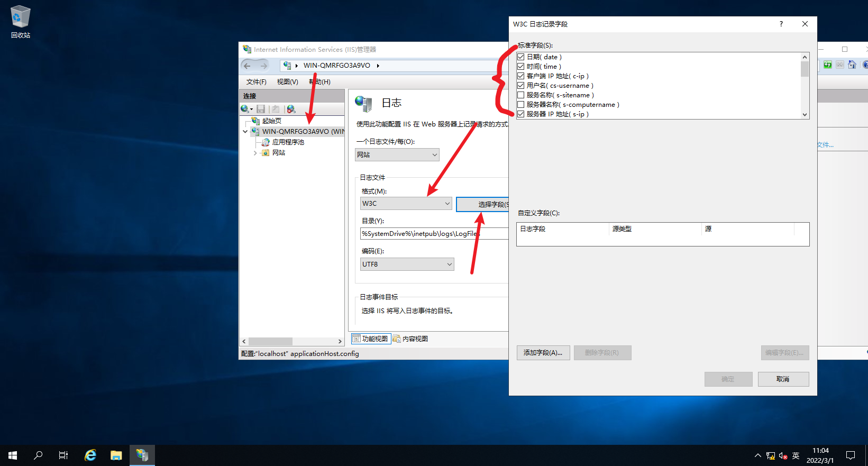Open the notification center icon
This screenshot has height=466, width=868.
(851, 455)
